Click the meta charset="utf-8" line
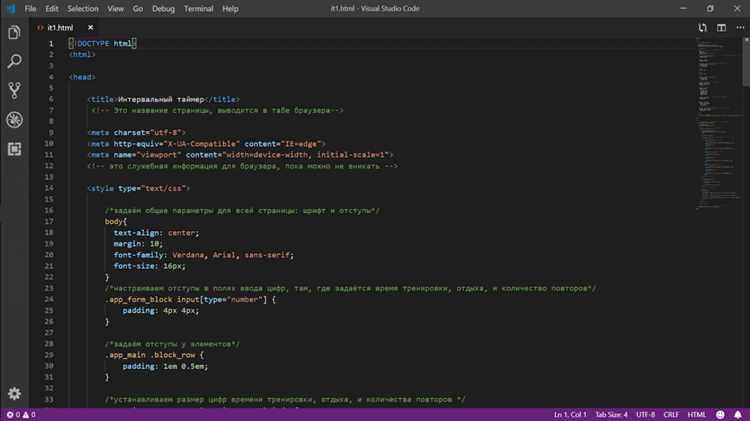 (136, 133)
